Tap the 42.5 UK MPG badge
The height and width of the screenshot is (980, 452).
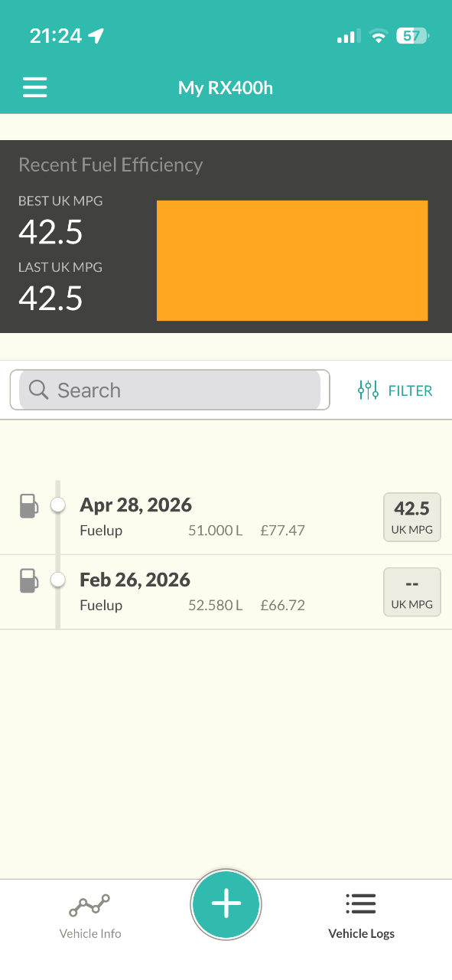click(x=412, y=517)
